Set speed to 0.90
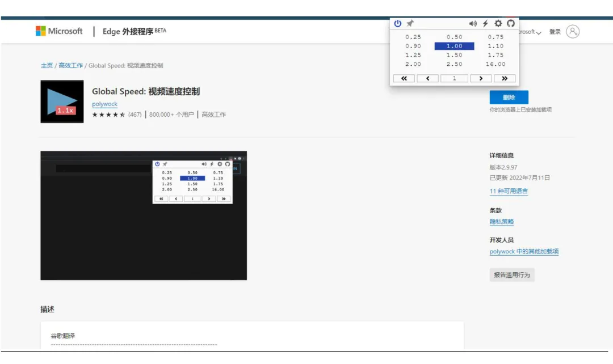This screenshot has height=364, width=613. [x=413, y=46]
